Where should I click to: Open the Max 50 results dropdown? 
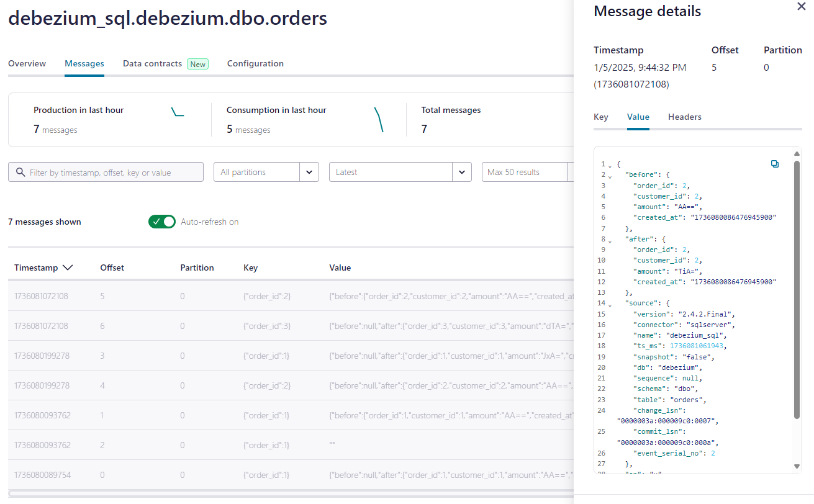click(525, 172)
